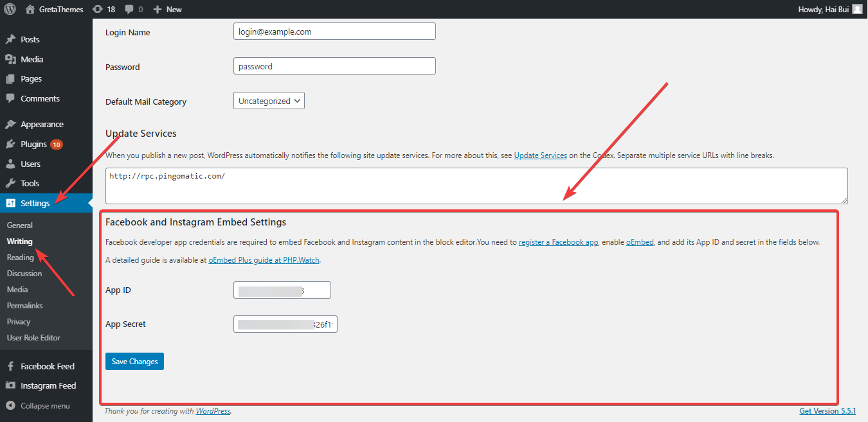Click the Plugins plug icon
868x422 pixels.
pos(10,144)
